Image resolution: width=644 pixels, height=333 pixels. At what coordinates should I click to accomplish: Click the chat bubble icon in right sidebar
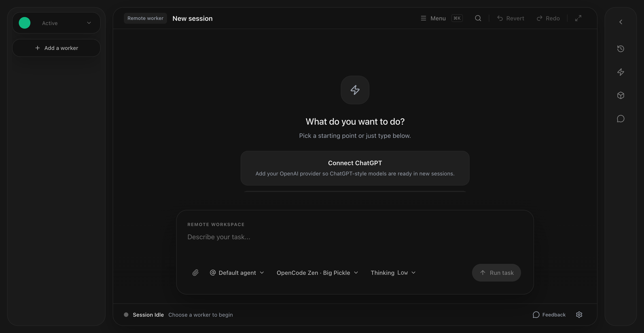[621, 119]
